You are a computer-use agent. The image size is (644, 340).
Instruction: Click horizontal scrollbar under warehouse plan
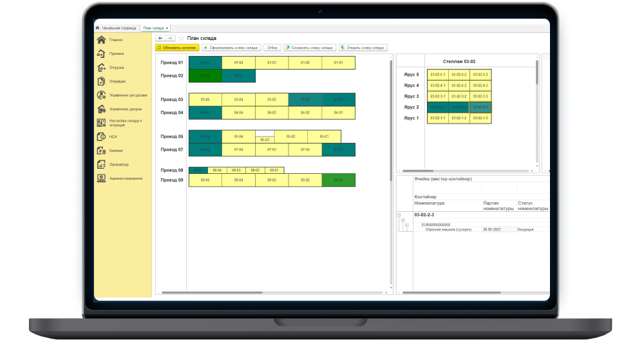(212, 293)
